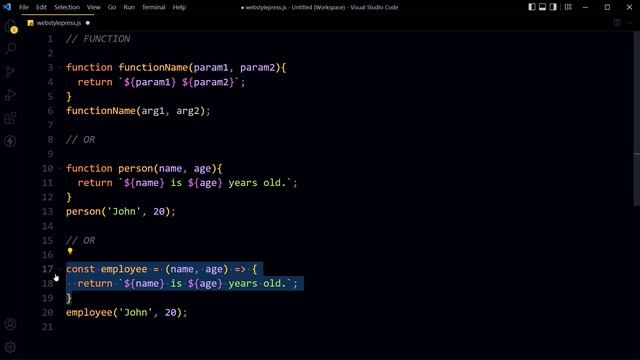Click the '// OR' comment on line 15
Screen dimensions: 640x360
(80, 240)
